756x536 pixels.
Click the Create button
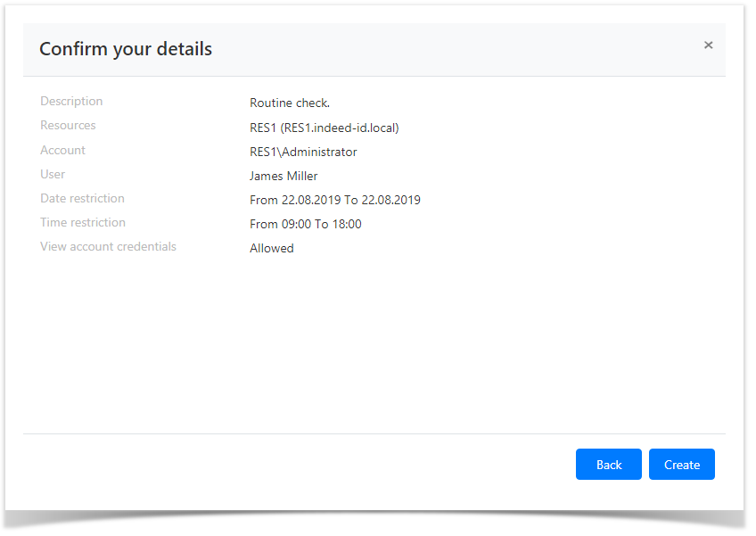click(x=681, y=465)
